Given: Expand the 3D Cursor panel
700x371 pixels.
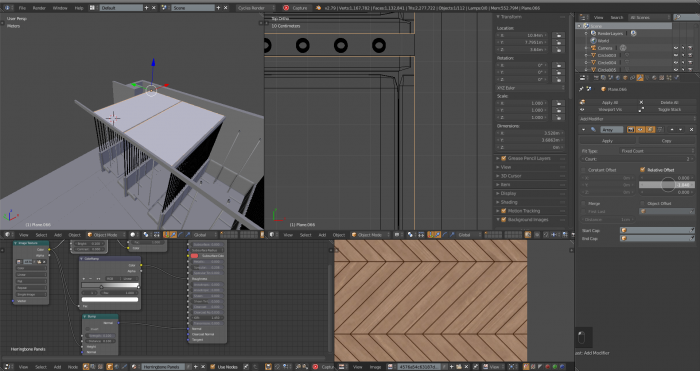Looking at the screenshot, I should (498, 176).
